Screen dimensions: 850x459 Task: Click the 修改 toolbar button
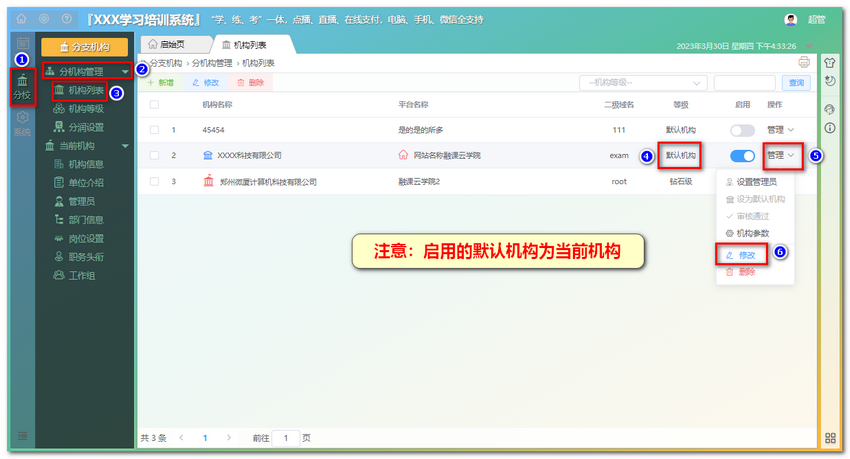[x=205, y=83]
